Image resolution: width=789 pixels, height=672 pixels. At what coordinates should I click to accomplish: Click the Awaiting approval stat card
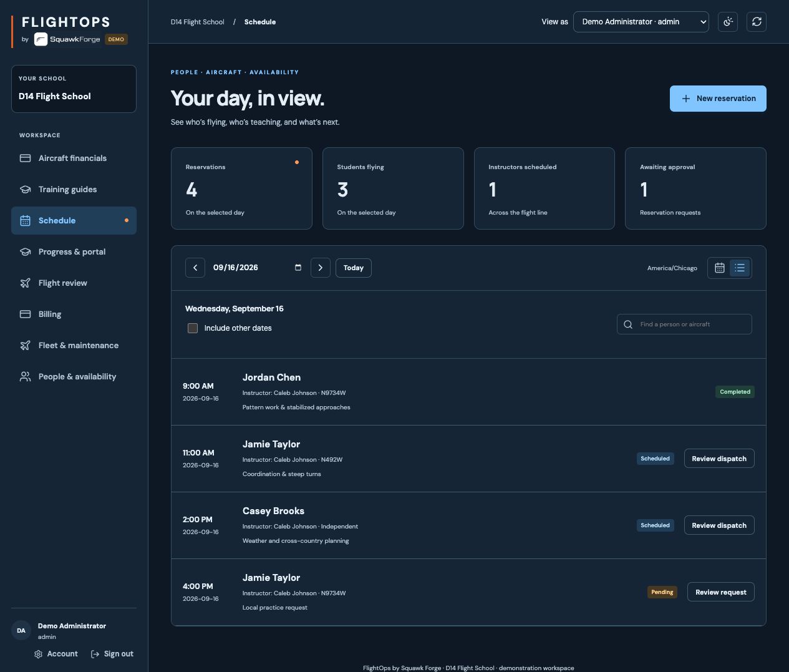tap(695, 188)
